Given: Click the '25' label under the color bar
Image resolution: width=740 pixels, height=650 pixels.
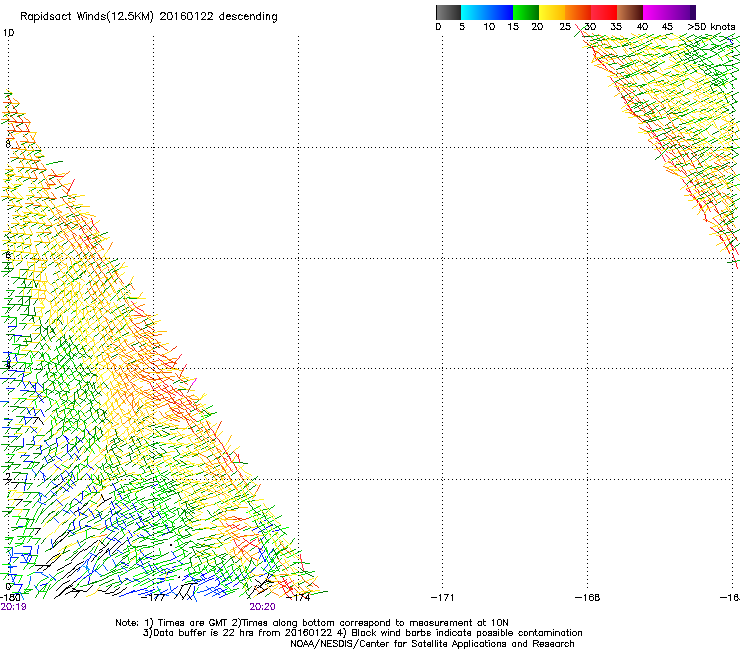Looking at the screenshot, I should point(565,27).
